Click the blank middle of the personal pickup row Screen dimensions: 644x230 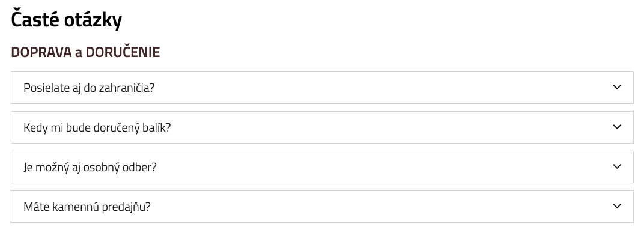pos(383,167)
